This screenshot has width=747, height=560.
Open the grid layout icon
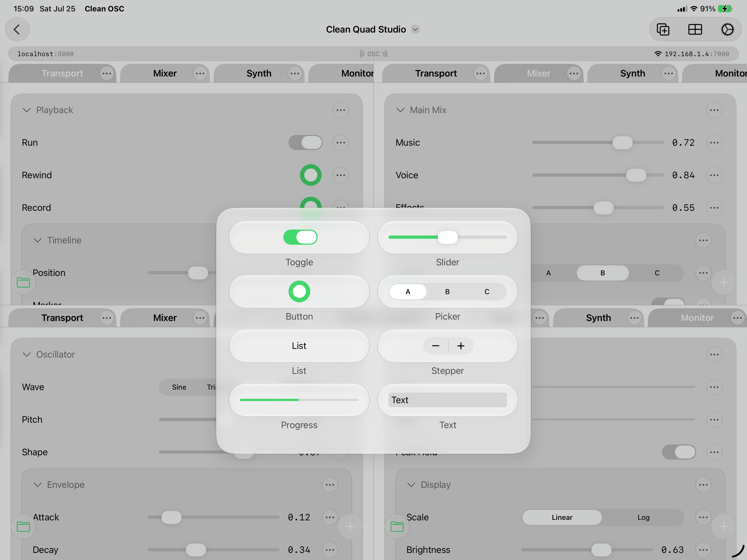coord(695,29)
